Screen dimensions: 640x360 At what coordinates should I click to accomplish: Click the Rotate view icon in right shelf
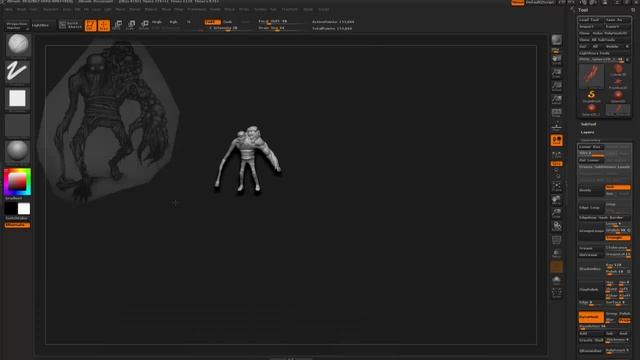[x=556, y=226]
